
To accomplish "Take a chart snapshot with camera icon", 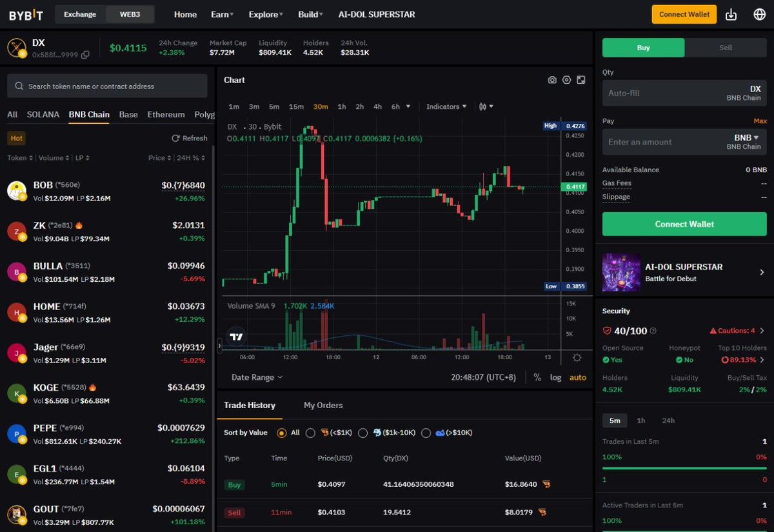I will pyautogui.click(x=552, y=80).
